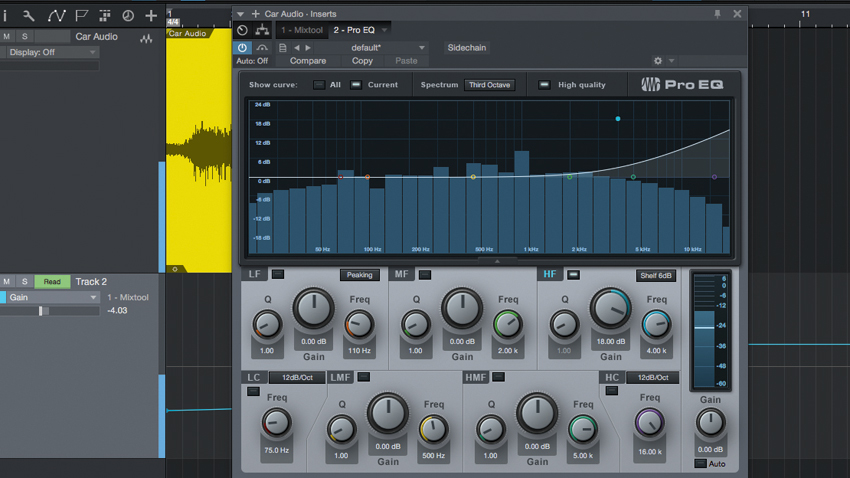
Task: Toggle the HF band enable button
Action: click(x=573, y=275)
